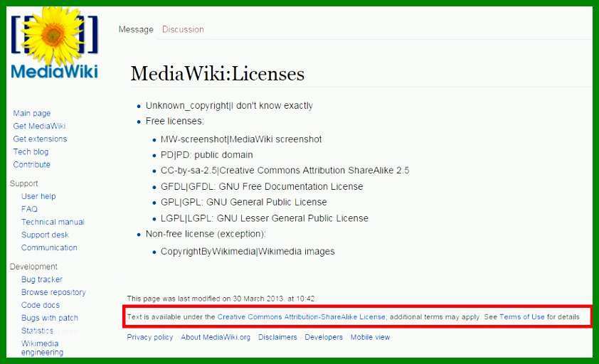Screen dimensions: 599x364
Task: Open the Technical manual link
Action: (x=53, y=222)
